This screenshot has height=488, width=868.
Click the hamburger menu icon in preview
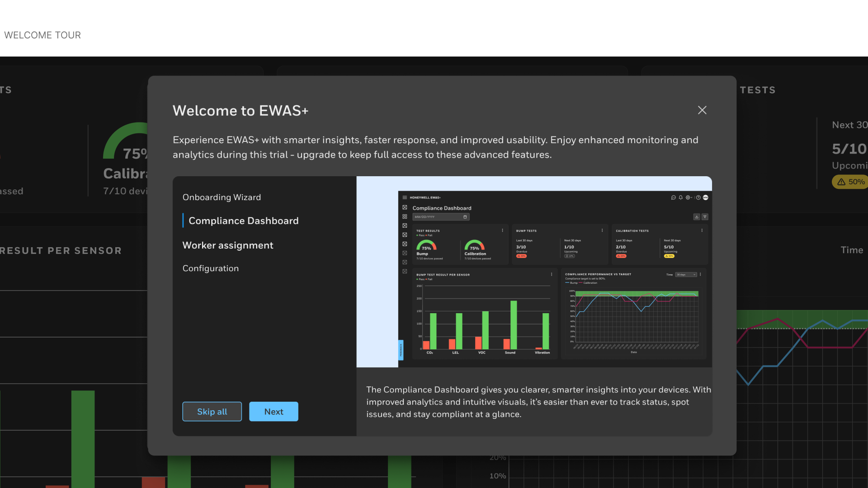405,197
